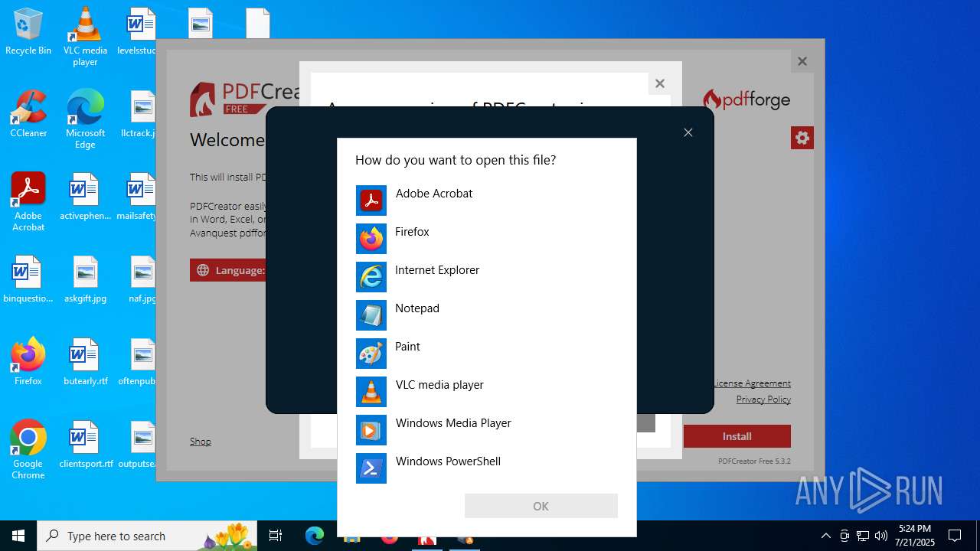The image size is (980, 551).
Task: Select the VLC media player desktop shortcut
Action: pyautogui.click(x=85, y=37)
